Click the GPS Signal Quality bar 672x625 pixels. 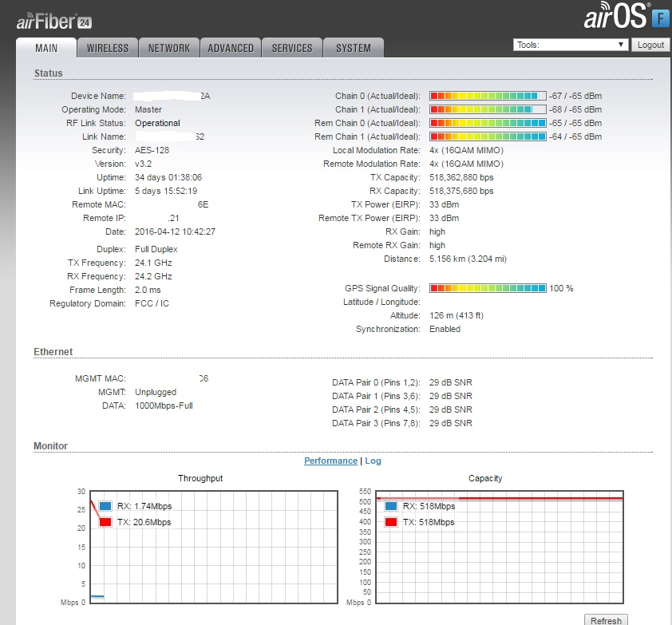(x=488, y=288)
